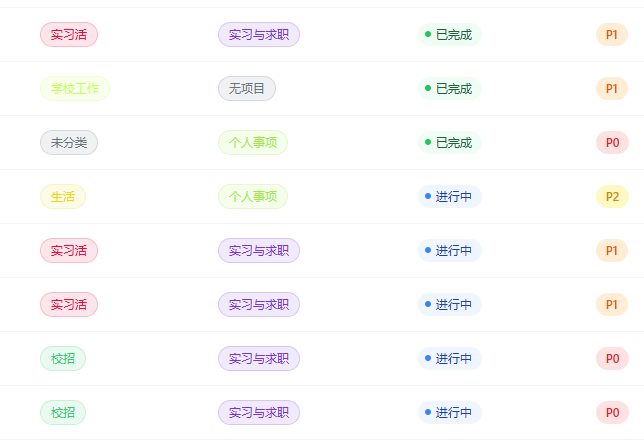
Task: Open 已完成 status in 学校工作 row
Action: [449, 88]
